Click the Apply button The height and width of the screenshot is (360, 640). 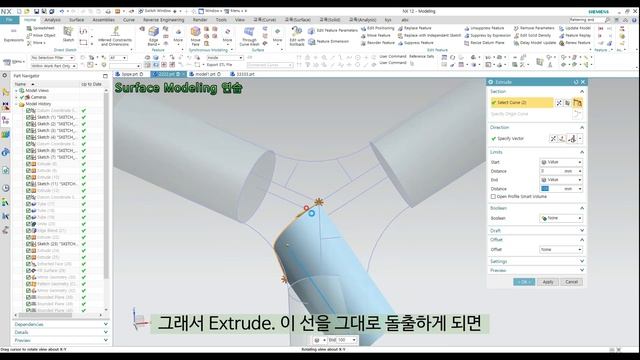(x=548, y=282)
